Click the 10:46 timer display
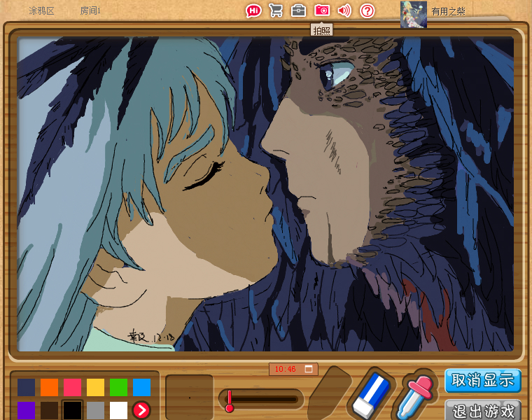The image size is (532, 420). [286, 369]
